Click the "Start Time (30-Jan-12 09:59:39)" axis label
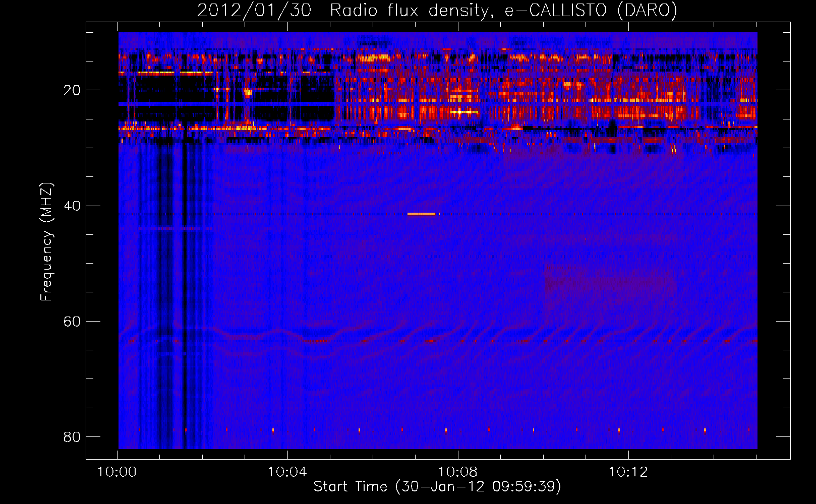 [x=437, y=487]
